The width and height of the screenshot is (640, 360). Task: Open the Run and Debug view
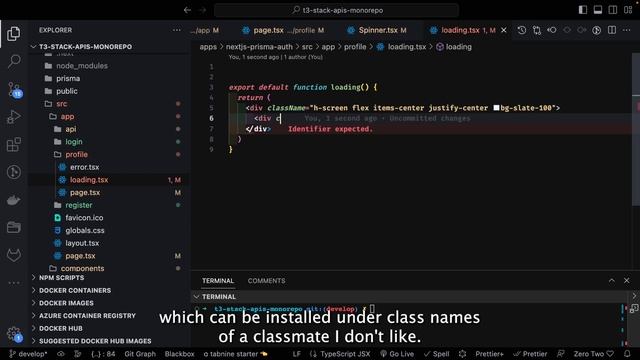[x=14, y=117]
